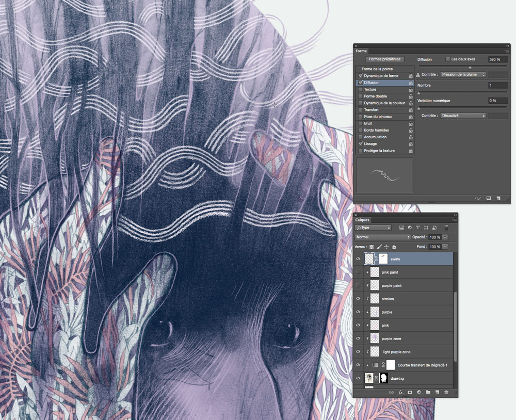The height and width of the screenshot is (420, 516).
Task: Open the Calques panel flyout menu
Action: 454,220
